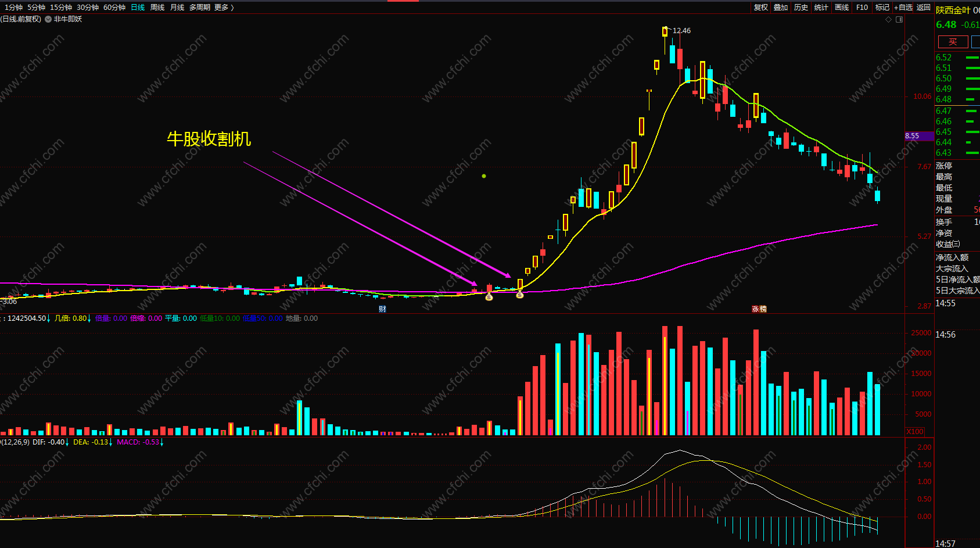The height and width of the screenshot is (548, 980).
Task: Click the 6.48 current price
Action: pyautogui.click(x=946, y=24)
